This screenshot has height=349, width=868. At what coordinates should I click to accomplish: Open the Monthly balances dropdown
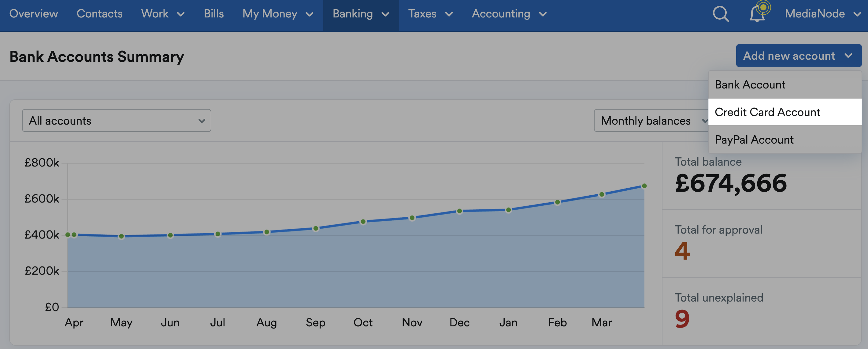(x=651, y=121)
